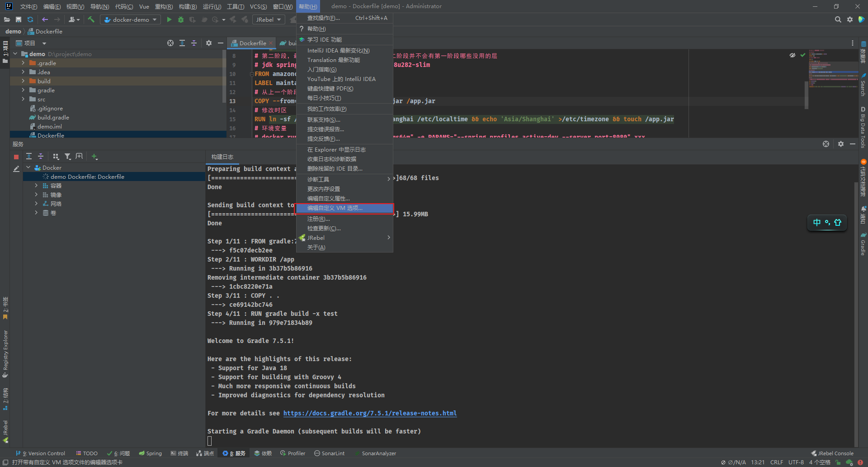This screenshot has width=868, height=467.
Task: Toggle the reader mode eye icon
Action: pyautogui.click(x=792, y=55)
